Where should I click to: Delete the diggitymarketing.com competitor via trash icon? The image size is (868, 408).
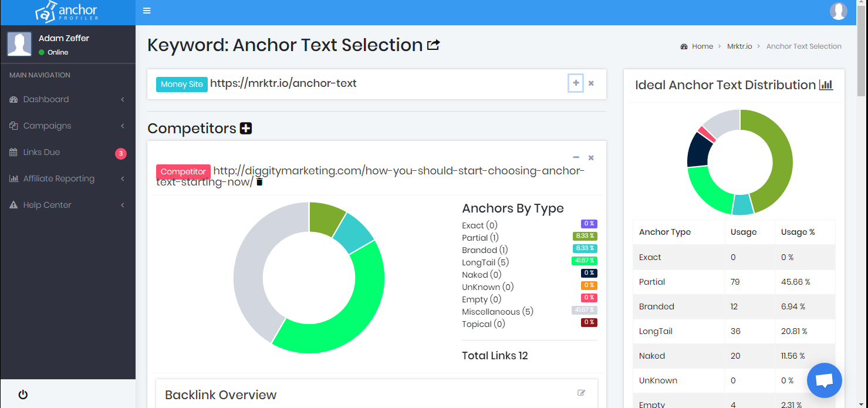tap(258, 183)
